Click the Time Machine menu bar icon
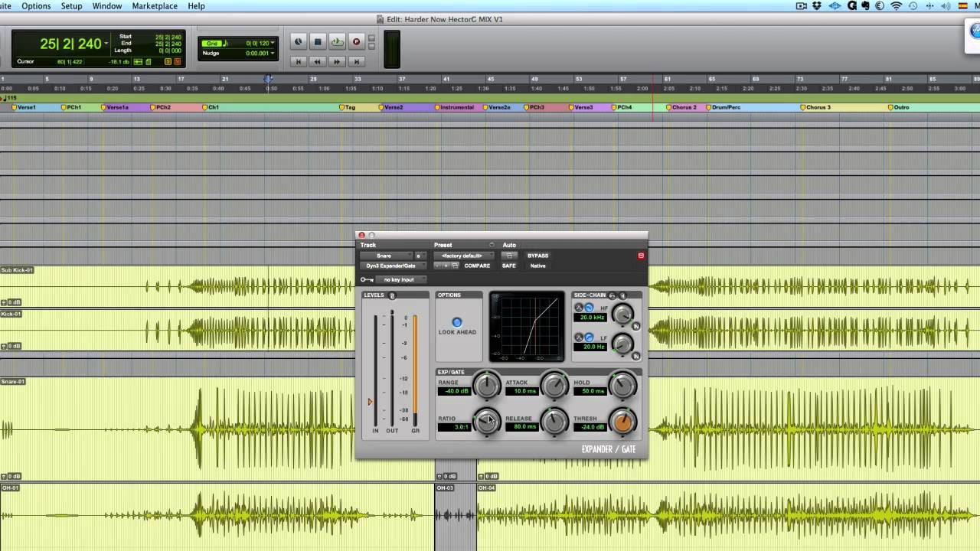 [x=913, y=6]
